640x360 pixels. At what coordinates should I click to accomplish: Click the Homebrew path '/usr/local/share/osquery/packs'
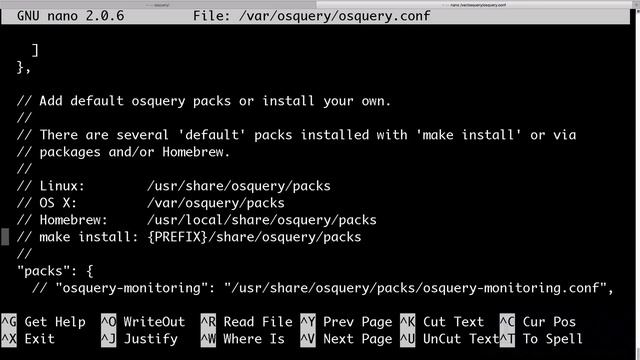click(262, 220)
